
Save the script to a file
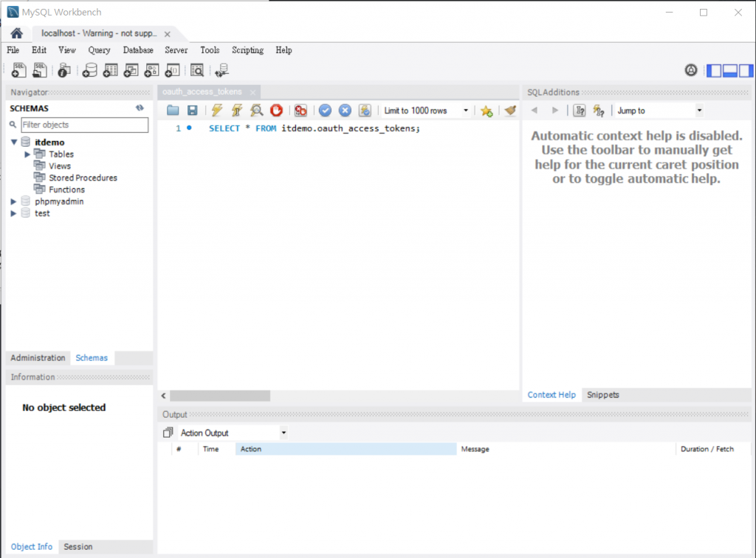[x=193, y=111]
